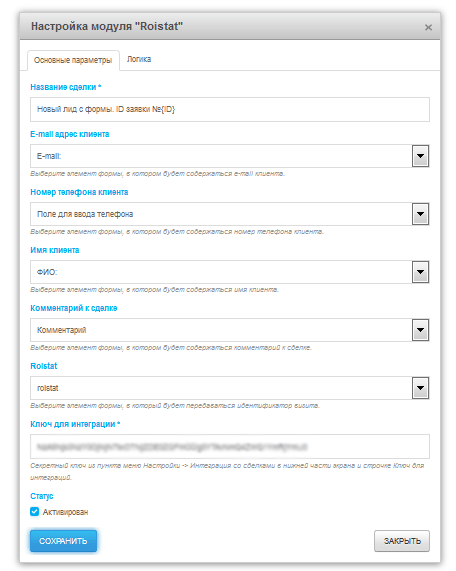Viewport: 456px width, 571px height.
Task: Switch to the Логика tab
Action: pos(139,59)
